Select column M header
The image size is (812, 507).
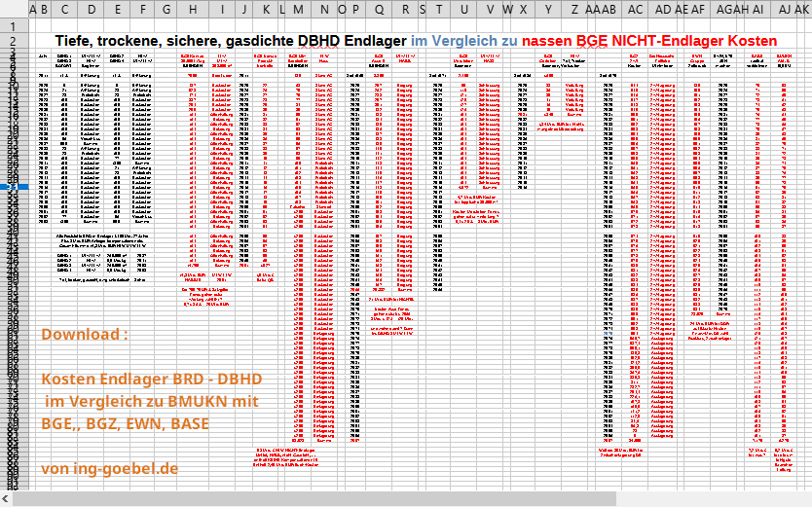(297, 10)
